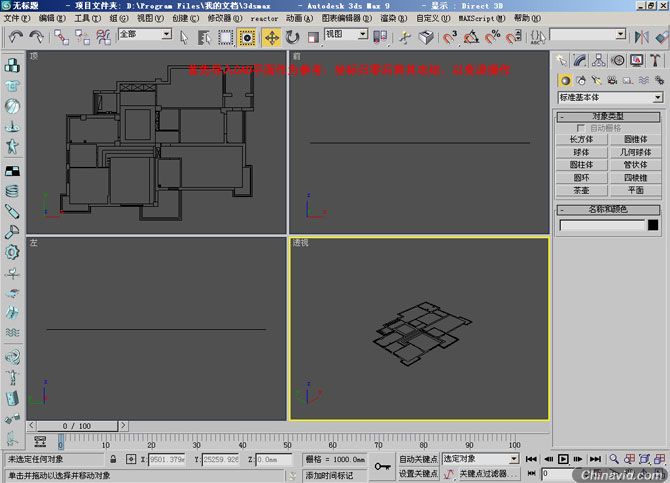Screen dimensions: 670x483
Task: Click the 茶壶 teapot button
Action: pos(582,190)
